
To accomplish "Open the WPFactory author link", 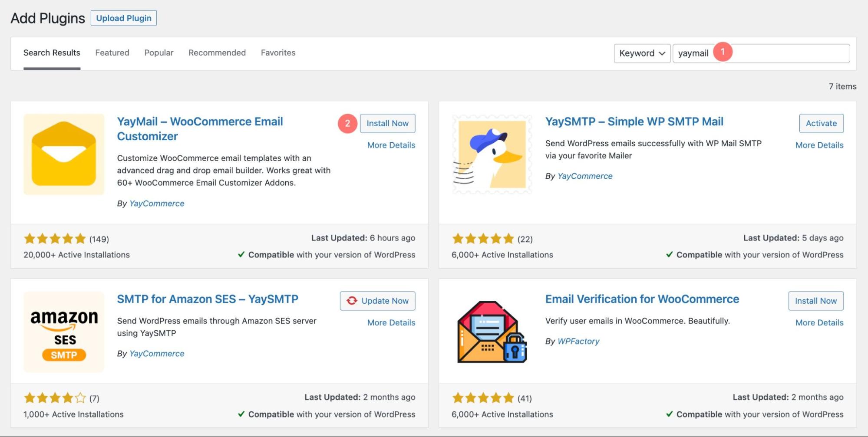I will click(578, 342).
